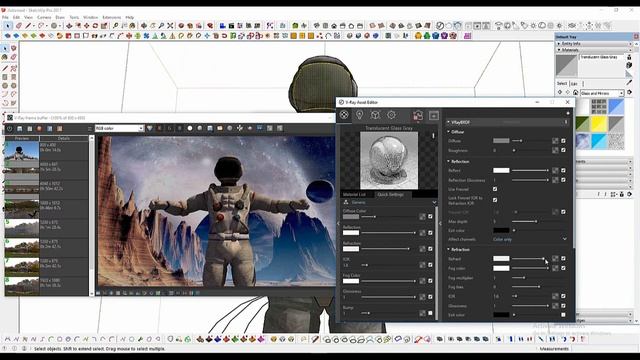Click the Fog color swatch in Refraction section
Image resolution: width=640 pixels, height=360 pixels.
pos(501,268)
